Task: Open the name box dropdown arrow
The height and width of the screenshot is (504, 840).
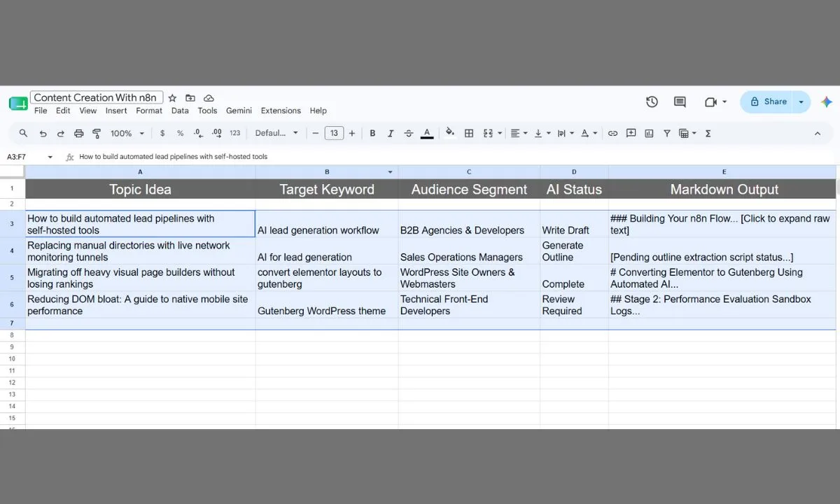Action: [49, 157]
